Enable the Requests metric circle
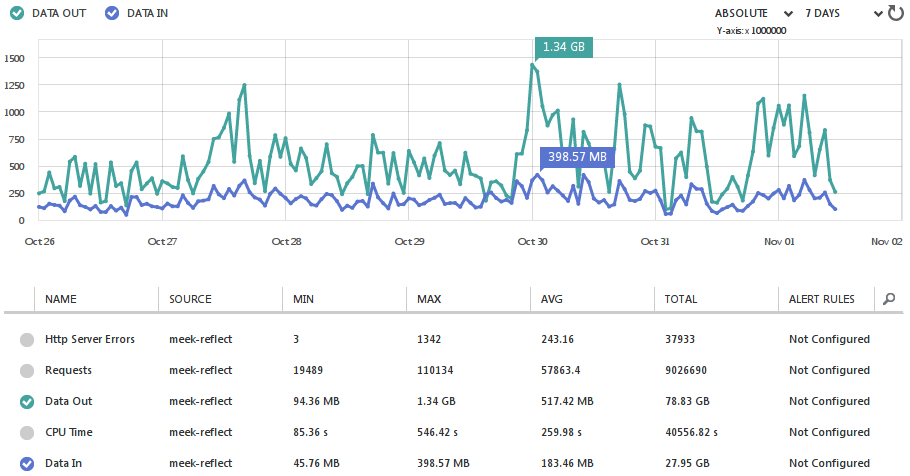The height and width of the screenshot is (476, 910). click(26, 371)
